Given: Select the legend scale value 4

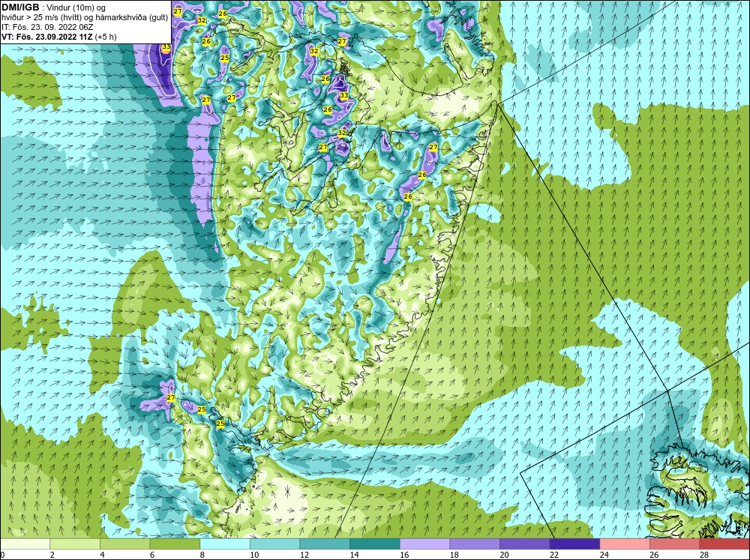Looking at the screenshot, I should (x=102, y=555).
